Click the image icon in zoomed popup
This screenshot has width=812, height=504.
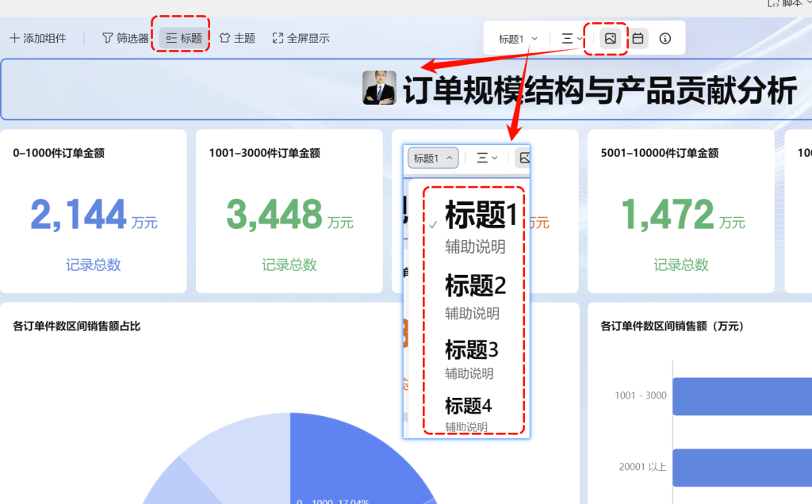[523, 158]
